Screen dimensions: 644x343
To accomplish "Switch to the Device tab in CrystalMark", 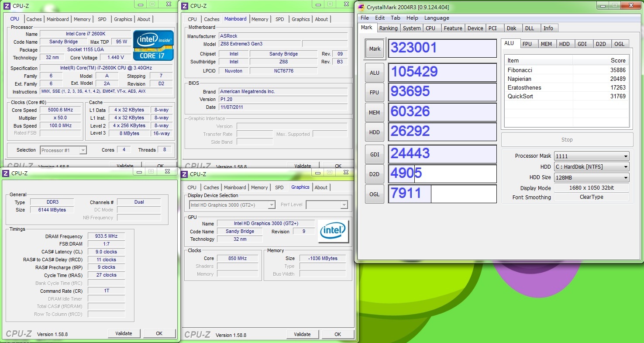I will coord(475,28).
